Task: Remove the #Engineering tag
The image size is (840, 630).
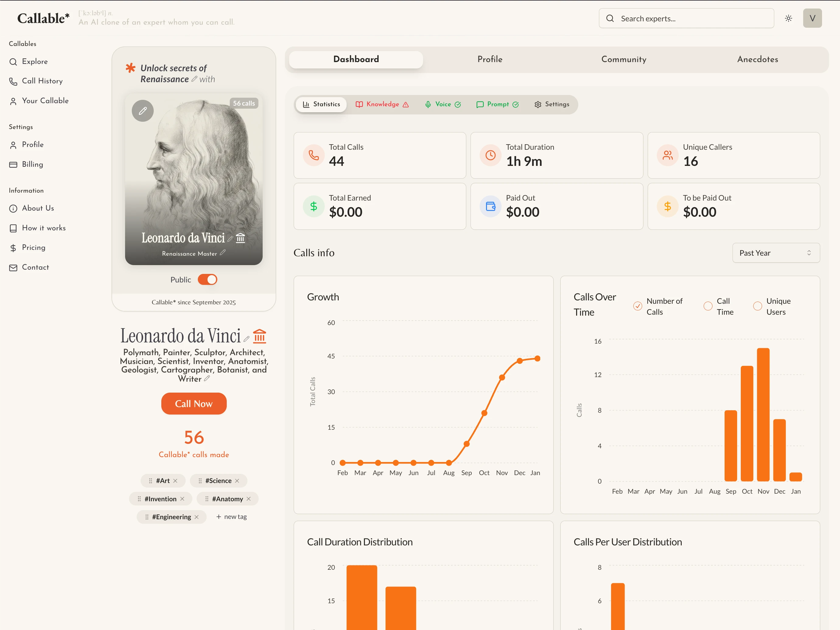Action: coord(197,517)
